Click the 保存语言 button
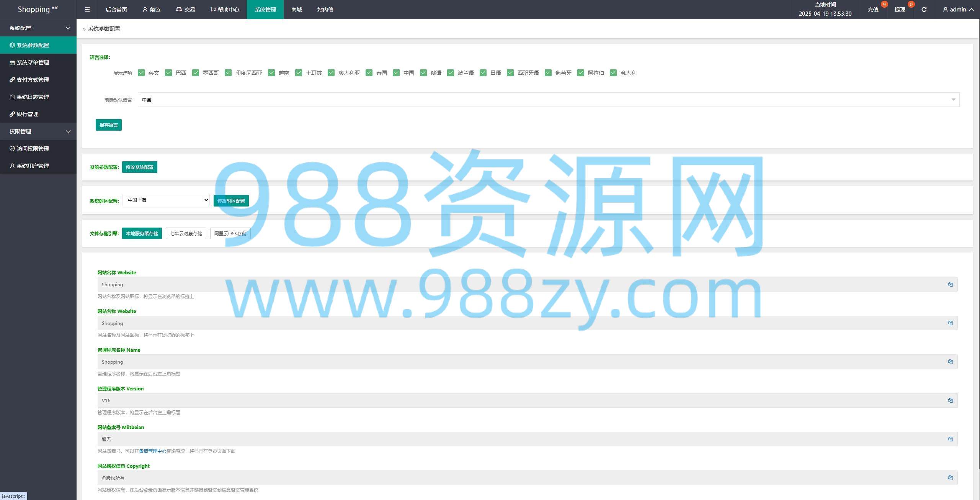Image resolution: width=980 pixels, height=500 pixels. 108,125
